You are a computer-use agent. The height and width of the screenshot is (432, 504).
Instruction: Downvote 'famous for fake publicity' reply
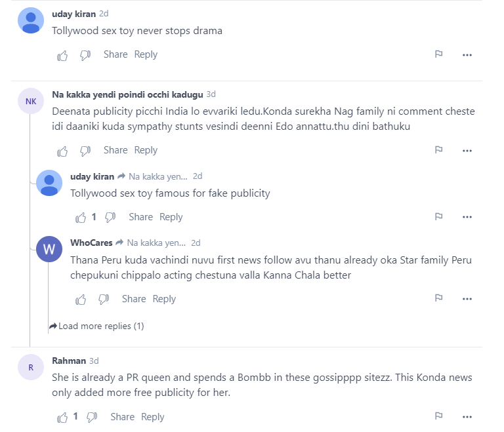click(110, 218)
